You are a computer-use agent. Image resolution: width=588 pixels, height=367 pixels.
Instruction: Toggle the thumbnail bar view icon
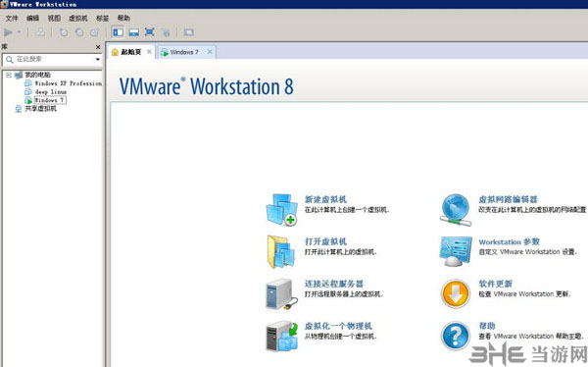click(x=134, y=32)
